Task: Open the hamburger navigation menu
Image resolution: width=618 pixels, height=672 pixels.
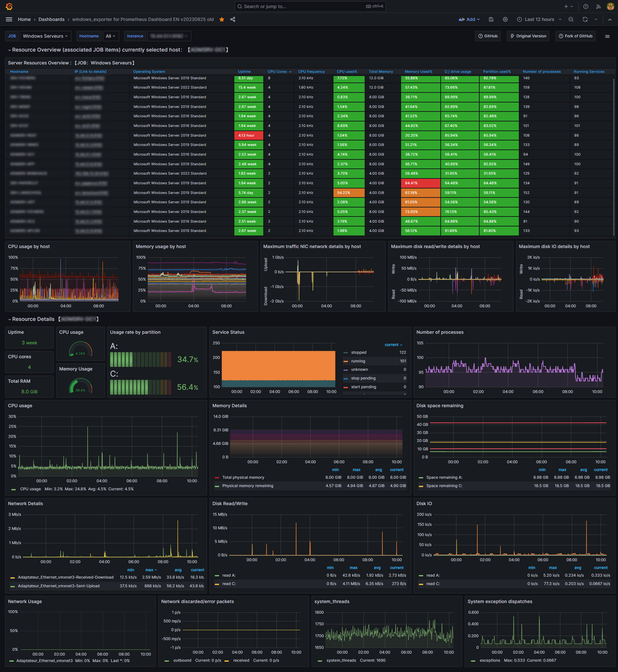Action: click(9, 19)
